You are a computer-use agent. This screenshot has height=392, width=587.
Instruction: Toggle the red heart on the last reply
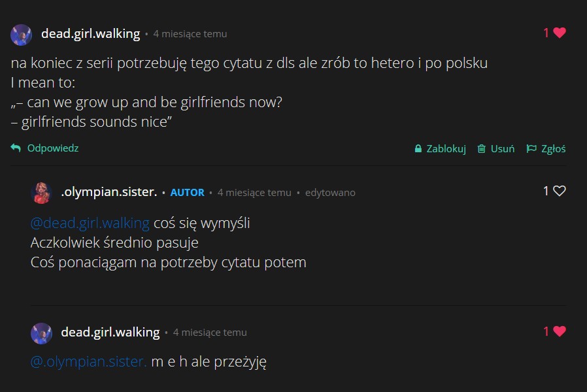point(559,331)
